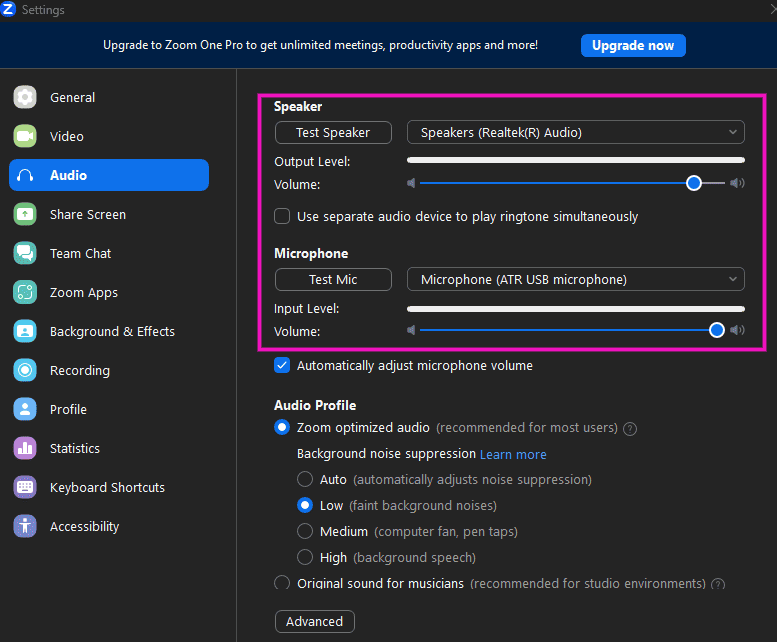Go to Keyboard Shortcuts settings
The height and width of the screenshot is (642, 777).
pos(107,487)
